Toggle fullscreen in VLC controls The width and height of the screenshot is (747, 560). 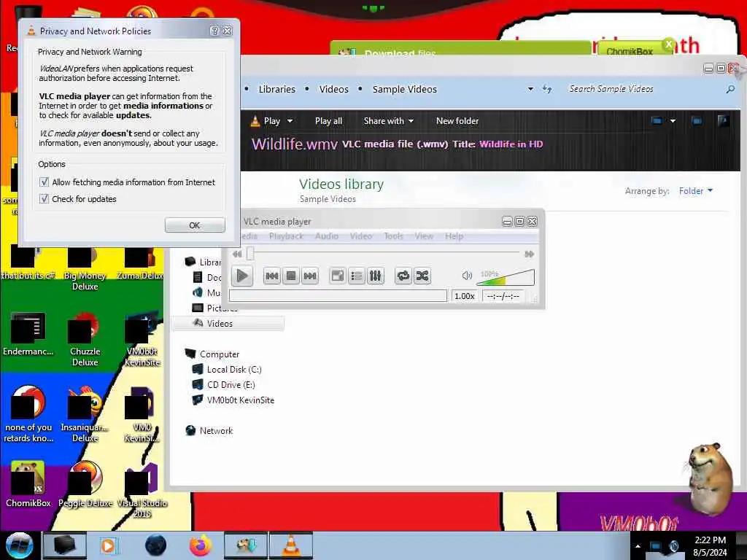click(x=337, y=276)
